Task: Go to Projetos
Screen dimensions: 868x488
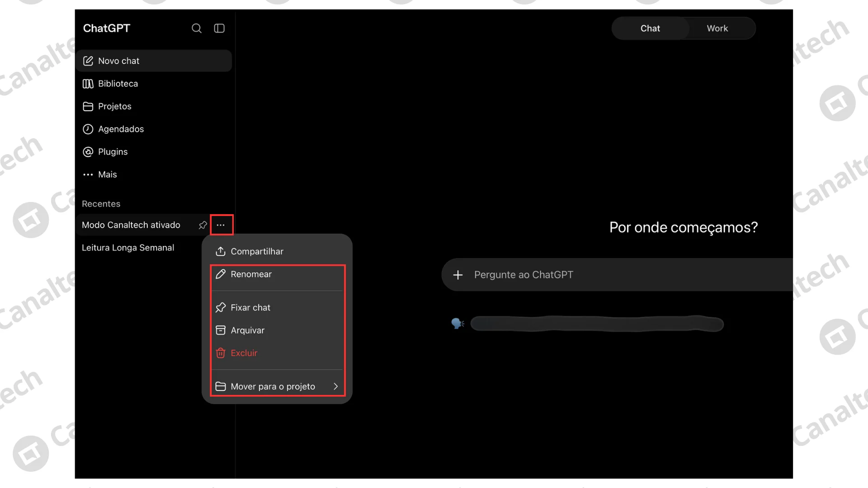Action: pyautogui.click(x=154, y=107)
